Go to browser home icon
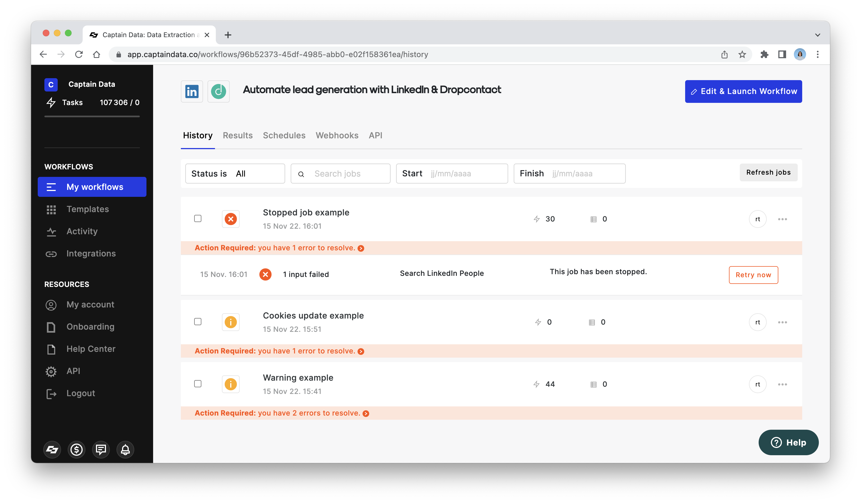861x504 pixels. pos(97,54)
